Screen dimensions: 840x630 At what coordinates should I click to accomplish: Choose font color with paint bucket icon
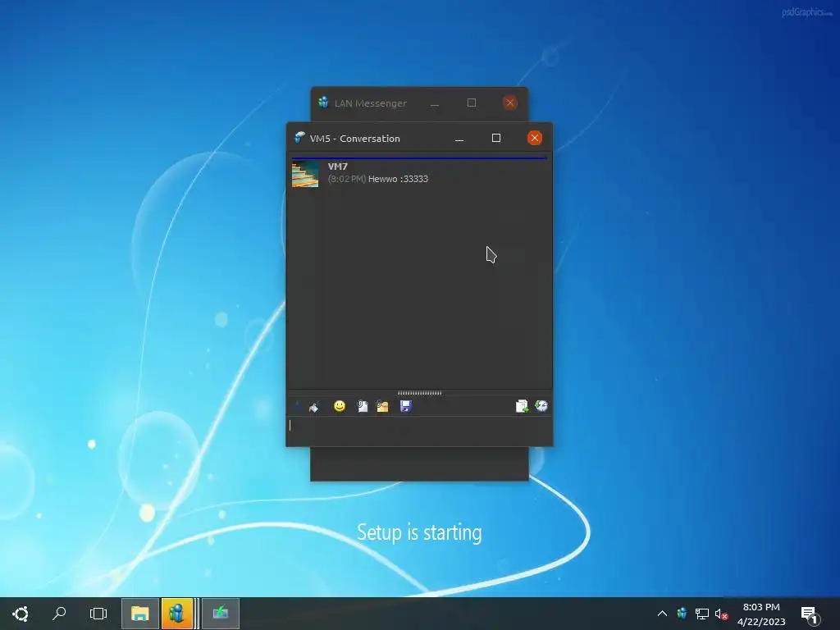[x=314, y=407]
